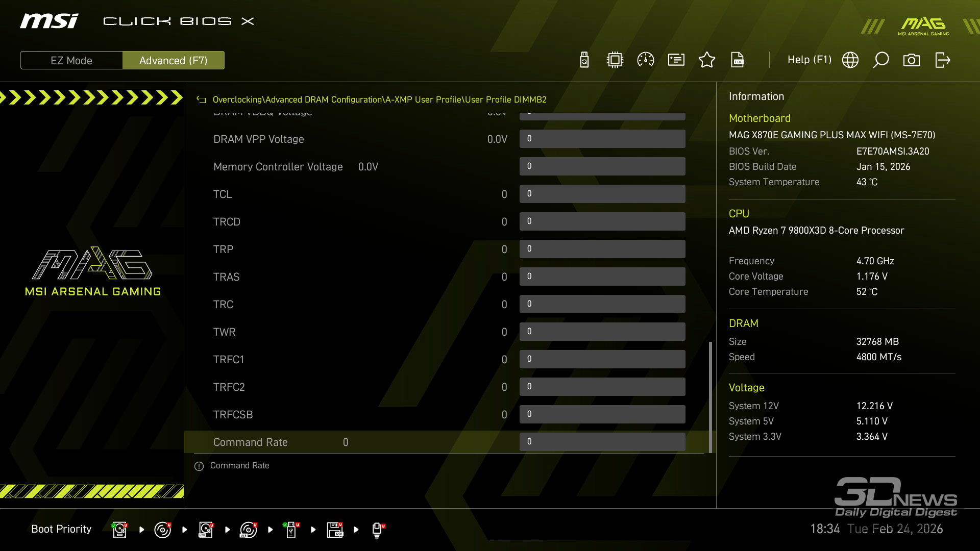Open Favorites with the star icon
This screenshot has height=551, width=980.
pyautogui.click(x=707, y=60)
